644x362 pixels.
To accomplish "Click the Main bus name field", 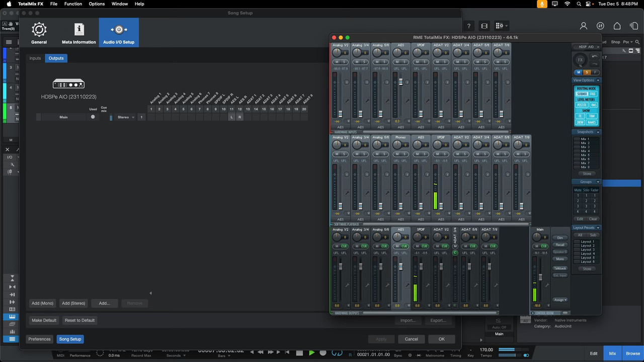I will (x=63, y=117).
